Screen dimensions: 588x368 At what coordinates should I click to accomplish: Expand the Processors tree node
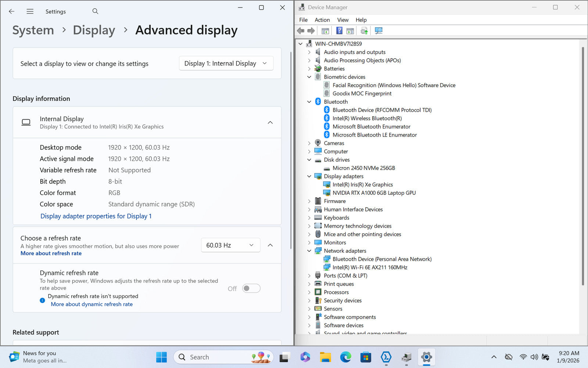(309, 292)
